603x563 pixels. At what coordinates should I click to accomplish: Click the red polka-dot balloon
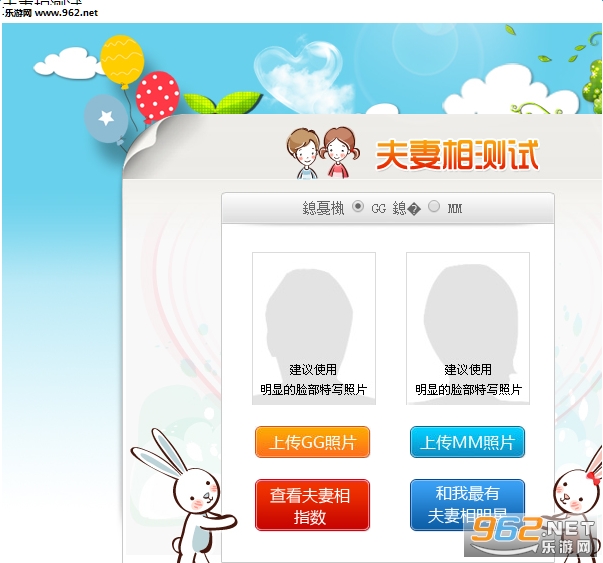(x=157, y=96)
